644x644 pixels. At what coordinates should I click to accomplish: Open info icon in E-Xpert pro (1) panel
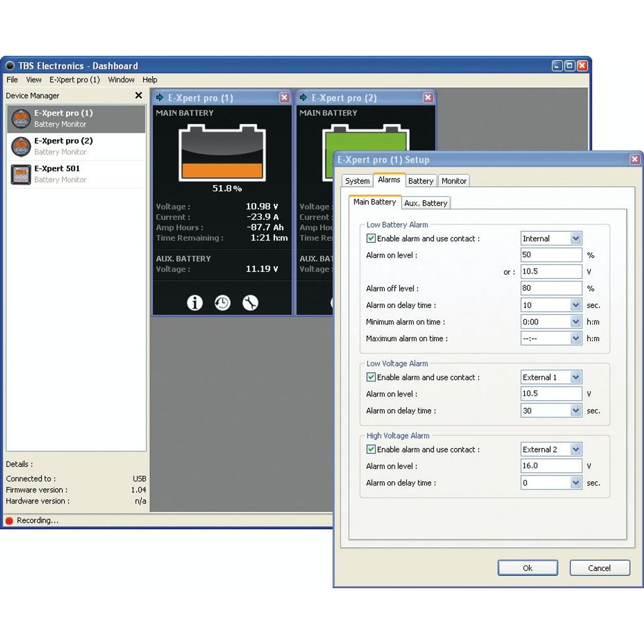click(194, 303)
